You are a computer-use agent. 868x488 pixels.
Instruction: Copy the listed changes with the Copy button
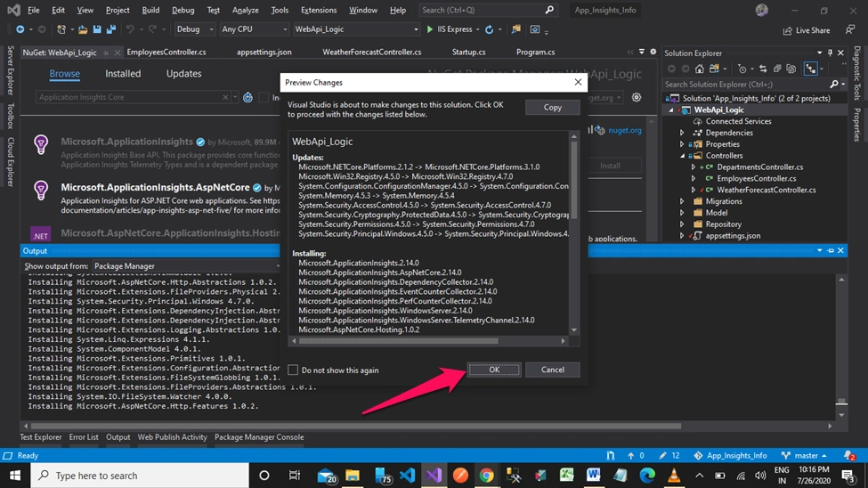point(553,108)
